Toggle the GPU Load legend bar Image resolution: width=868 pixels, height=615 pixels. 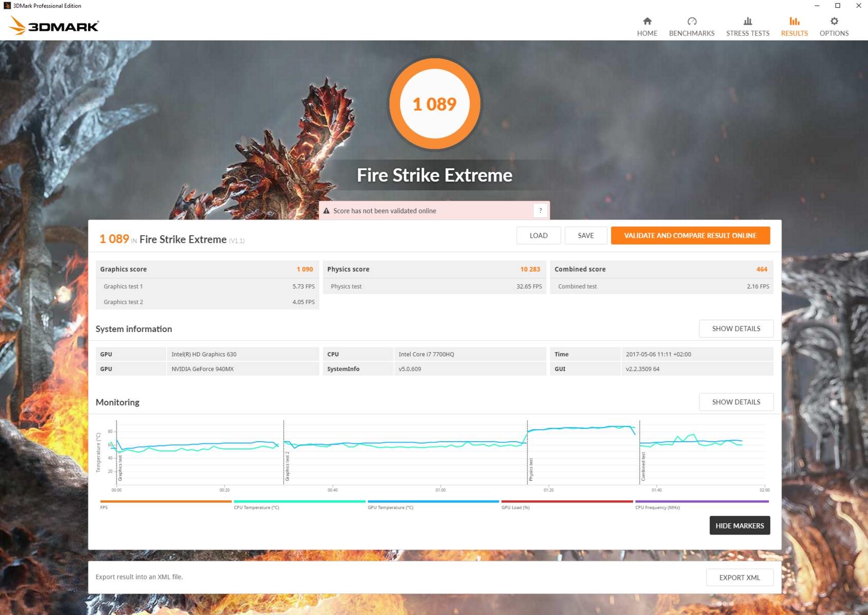(x=567, y=501)
